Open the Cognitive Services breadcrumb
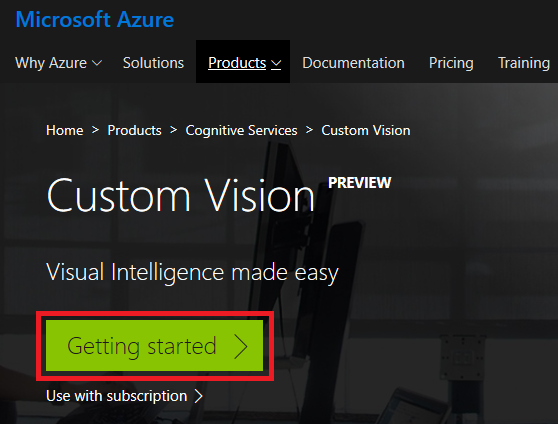The height and width of the screenshot is (424, 558). 241,131
